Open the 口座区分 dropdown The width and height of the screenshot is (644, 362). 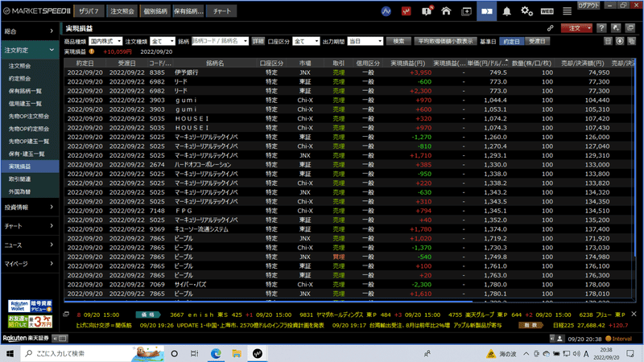point(306,41)
